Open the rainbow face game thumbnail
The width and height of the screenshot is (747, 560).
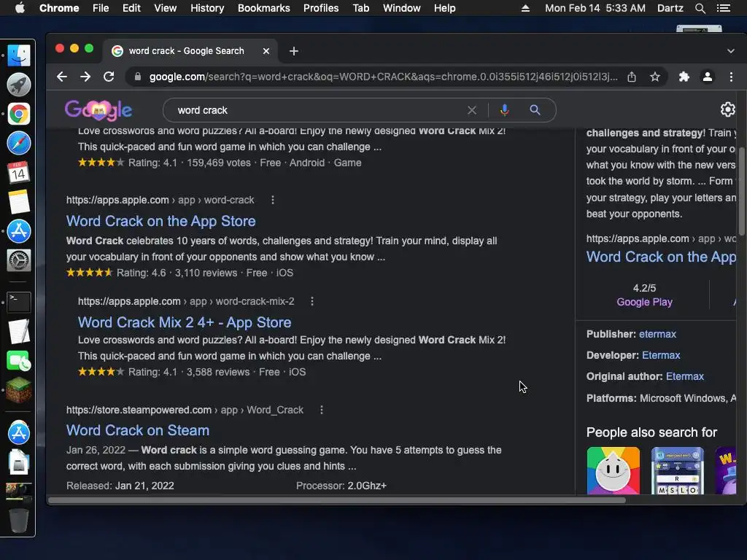point(613,470)
